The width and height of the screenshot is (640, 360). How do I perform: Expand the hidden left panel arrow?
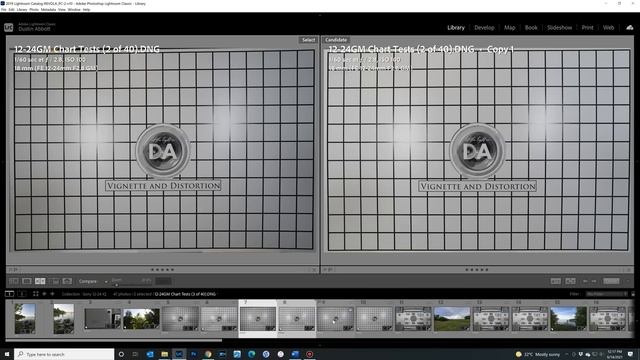(2, 162)
